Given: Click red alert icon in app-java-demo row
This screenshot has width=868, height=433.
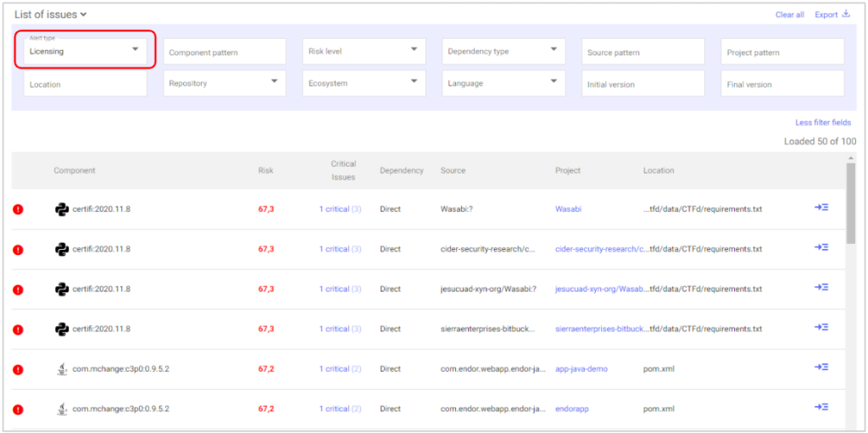Looking at the screenshot, I should click(19, 369).
